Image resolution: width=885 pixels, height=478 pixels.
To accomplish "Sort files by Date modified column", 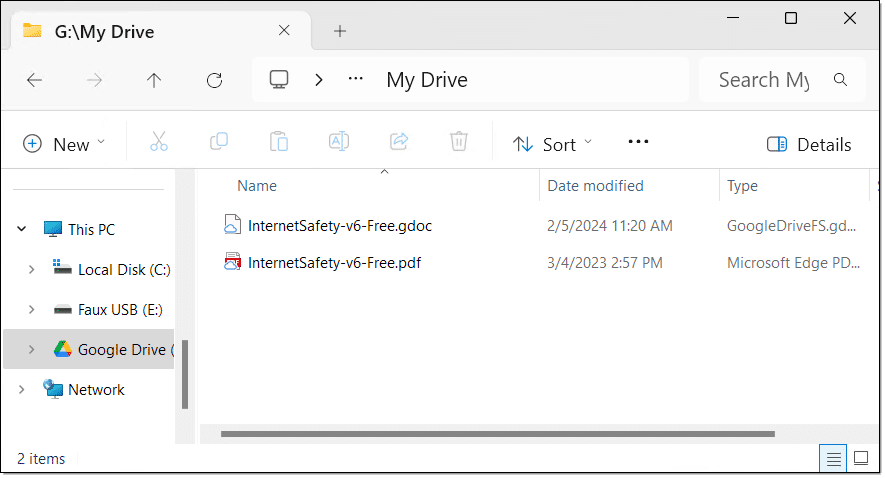I will pos(596,186).
